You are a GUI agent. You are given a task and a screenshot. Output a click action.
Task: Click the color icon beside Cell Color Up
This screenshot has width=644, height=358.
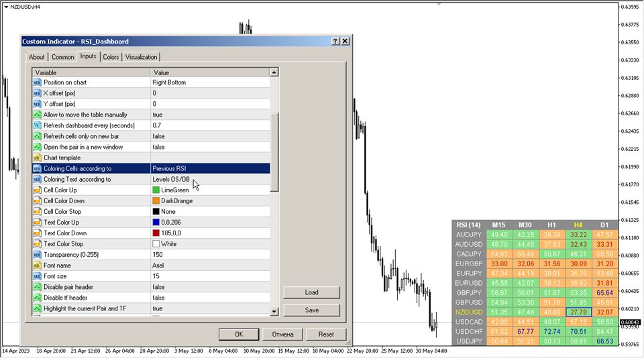[37, 190]
